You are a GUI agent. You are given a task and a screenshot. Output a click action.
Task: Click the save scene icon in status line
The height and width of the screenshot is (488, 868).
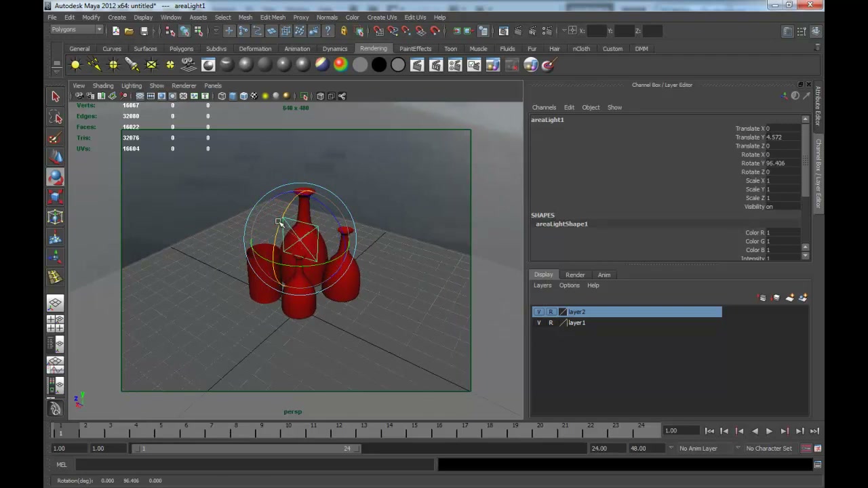coord(144,31)
